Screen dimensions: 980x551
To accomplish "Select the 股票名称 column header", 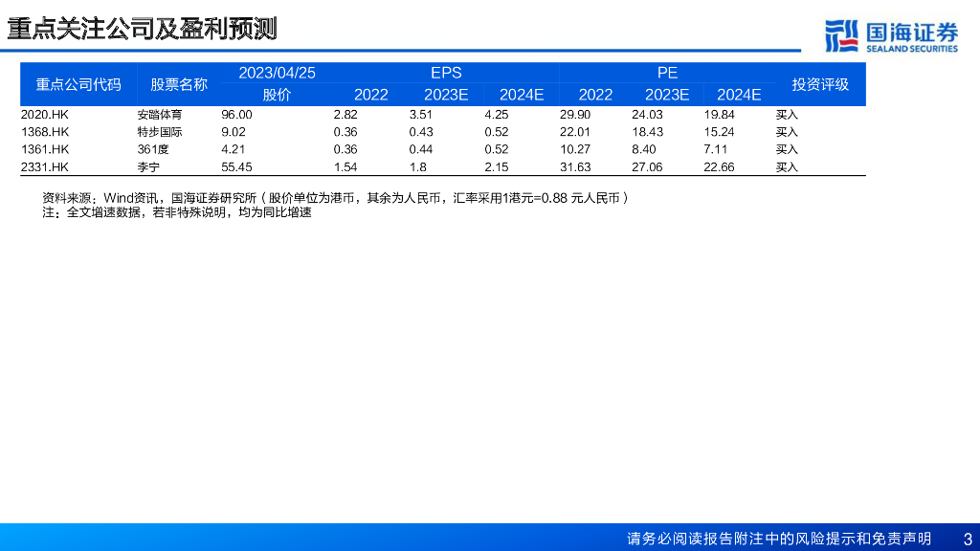I will [x=179, y=84].
